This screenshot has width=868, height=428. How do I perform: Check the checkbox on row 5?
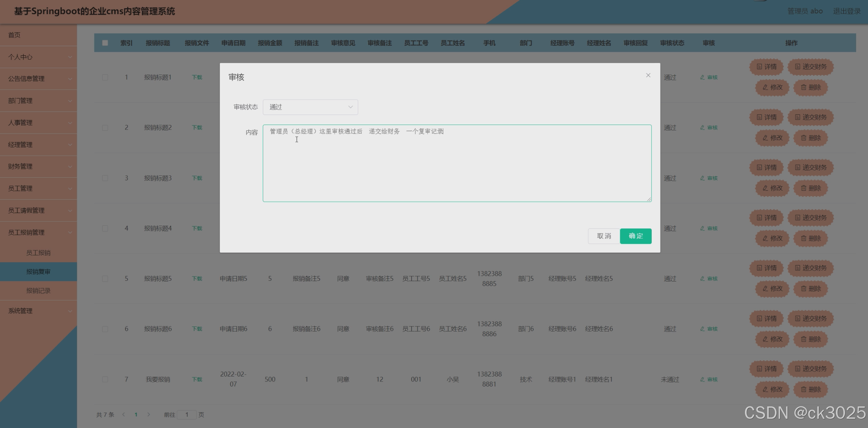[105, 278]
